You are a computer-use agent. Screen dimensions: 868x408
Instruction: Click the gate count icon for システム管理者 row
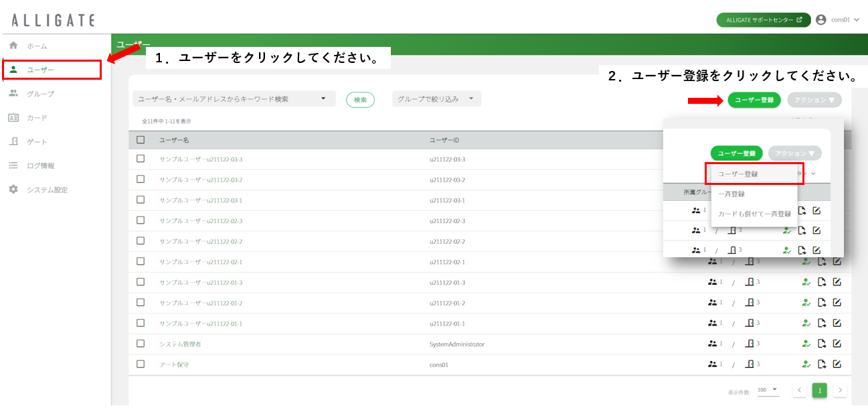click(750, 344)
